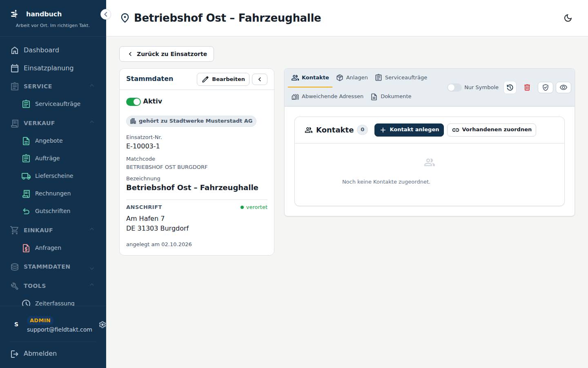Switch to the Anlagen tab
588x368 pixels.
click(x=352, y=78)
